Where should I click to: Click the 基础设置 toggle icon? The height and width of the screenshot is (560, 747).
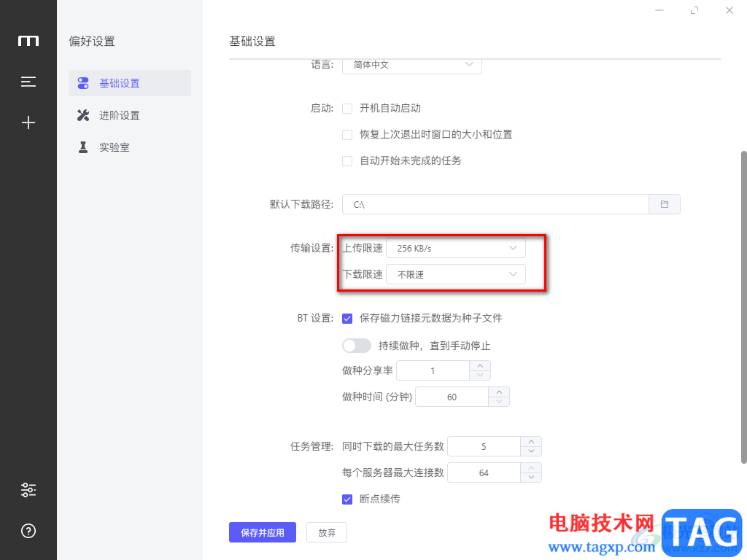(83, 83)
